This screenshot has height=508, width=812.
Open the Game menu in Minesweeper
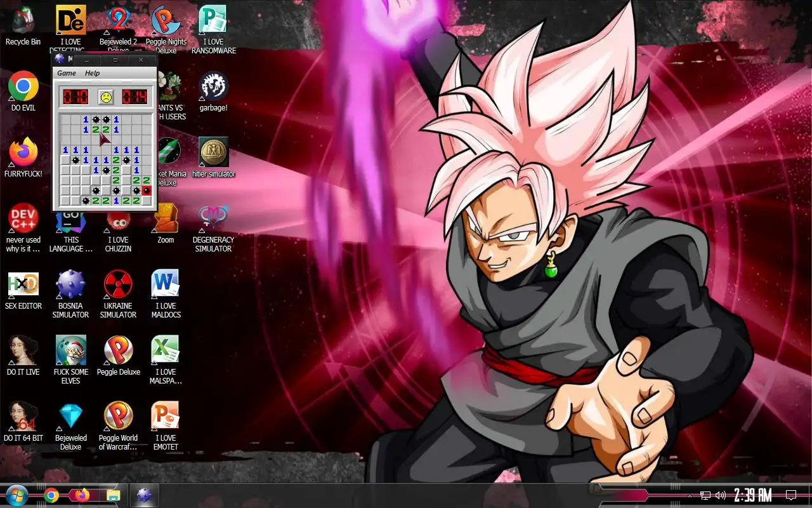tap(67, 73)
